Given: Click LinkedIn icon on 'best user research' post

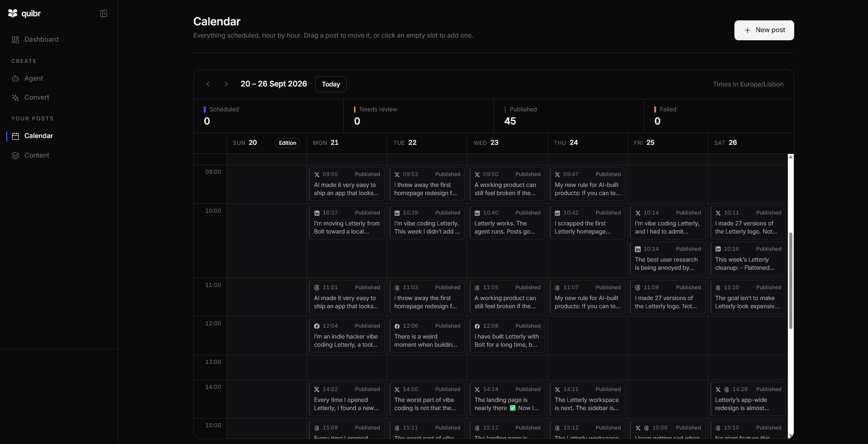Looking at the screenshot, I should (638, 249).
